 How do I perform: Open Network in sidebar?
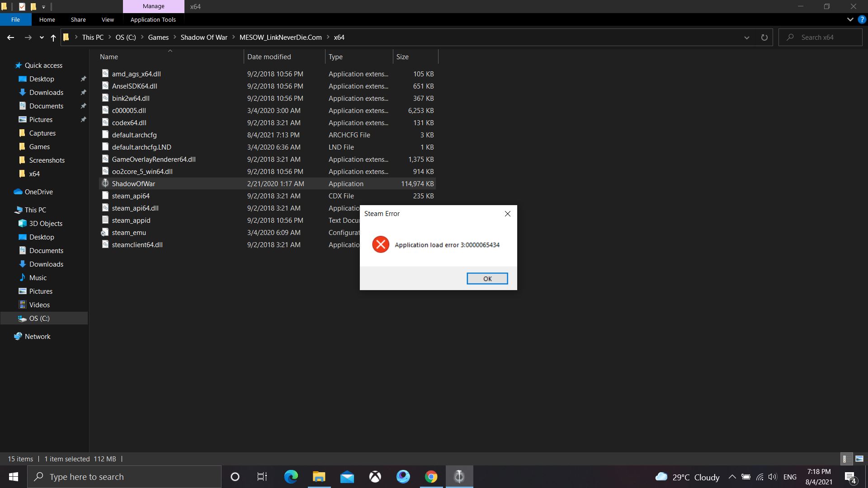pos(37,336)
